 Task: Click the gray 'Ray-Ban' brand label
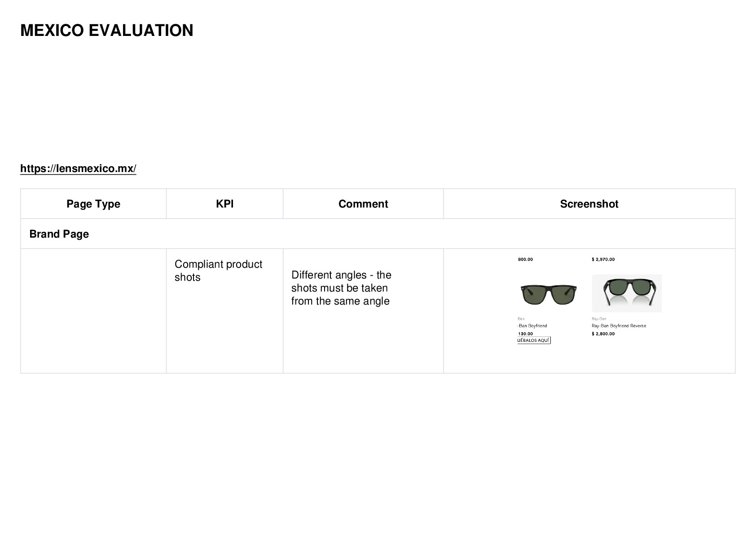pyautogui.click(x=599, y=319)
